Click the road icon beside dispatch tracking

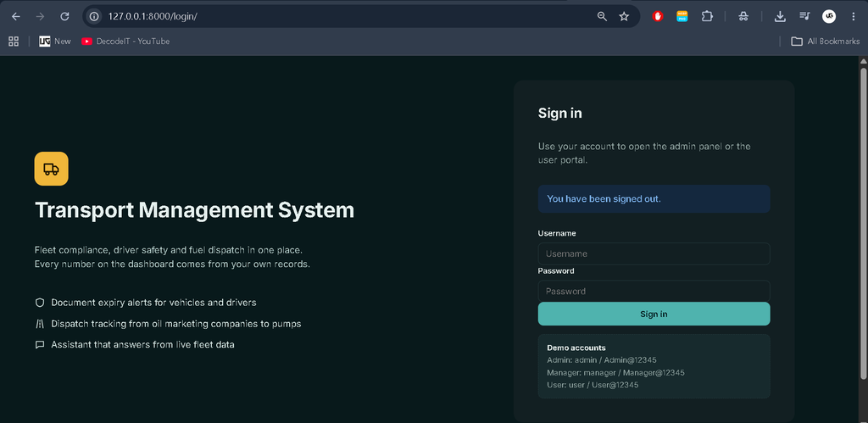click(39, 324)
